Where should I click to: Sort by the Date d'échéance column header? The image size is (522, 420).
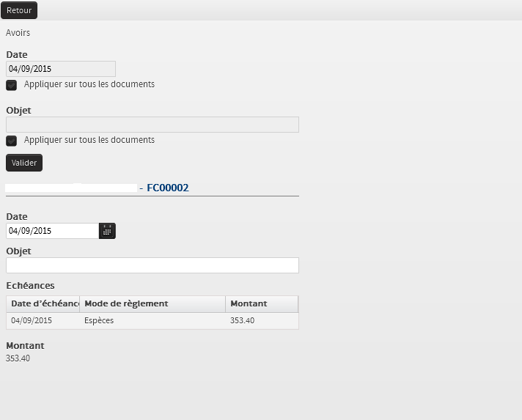click(x=43, y=304)
